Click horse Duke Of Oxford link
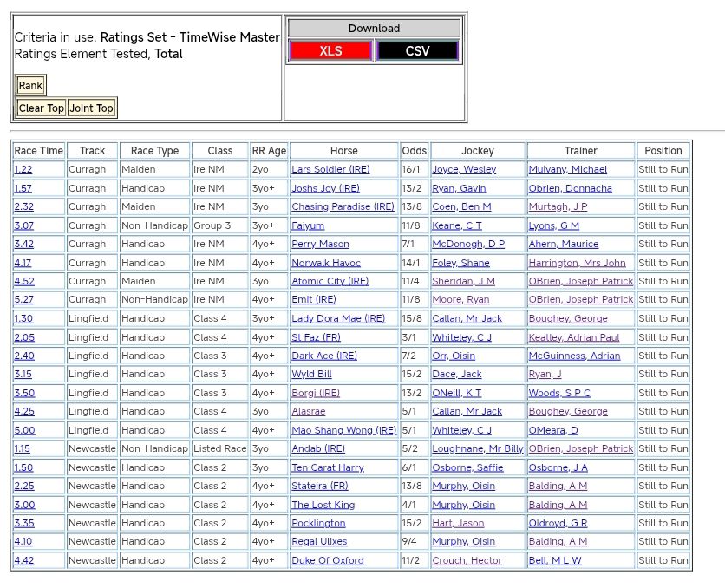Screen dimensions: 725x588 coord(327,560)
